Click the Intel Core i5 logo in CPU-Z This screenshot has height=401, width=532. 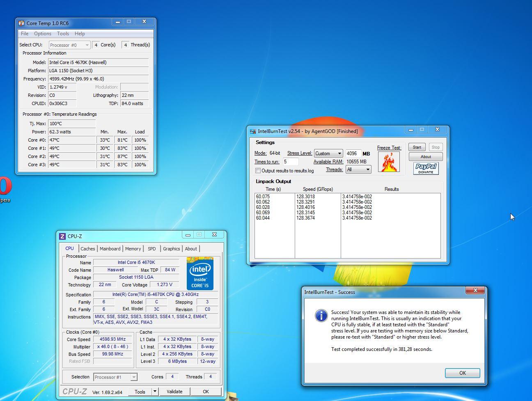coord(200,274)
